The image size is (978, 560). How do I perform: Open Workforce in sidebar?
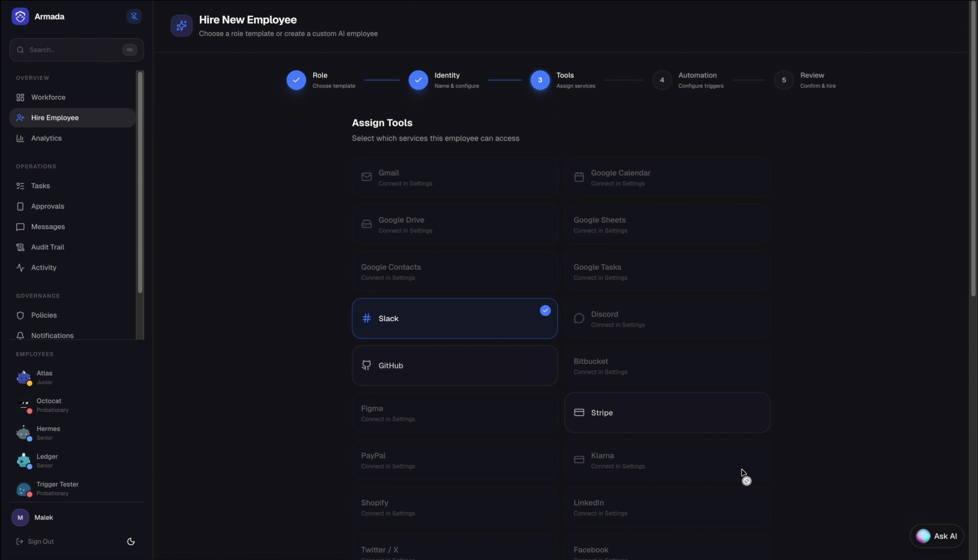[48, 97]
